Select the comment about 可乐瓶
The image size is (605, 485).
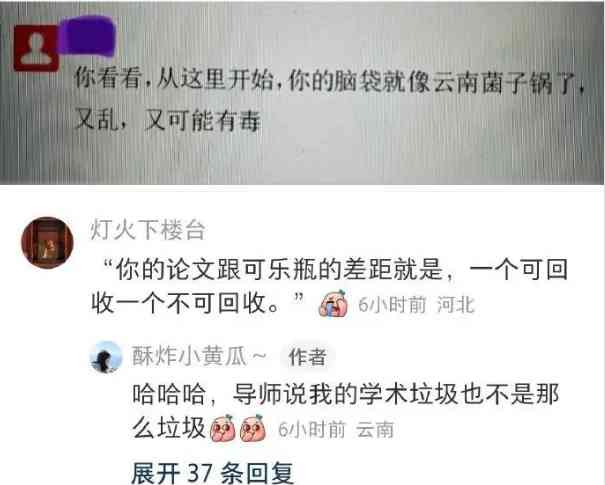coord(330,286)
